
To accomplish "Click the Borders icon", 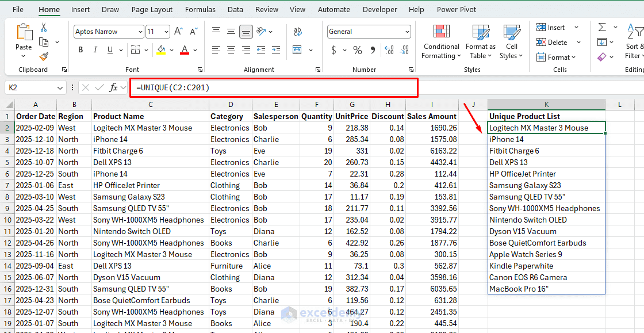I will pyautogui.click(x=136, y=49).
